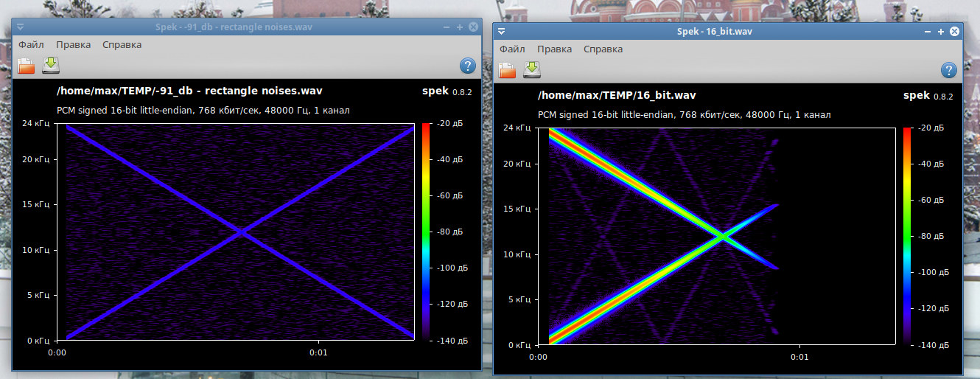Open Справка menu in rectangle noises window
Viewport: 980px width, 379px height.
pyautogui.click(x=122, y=44)
